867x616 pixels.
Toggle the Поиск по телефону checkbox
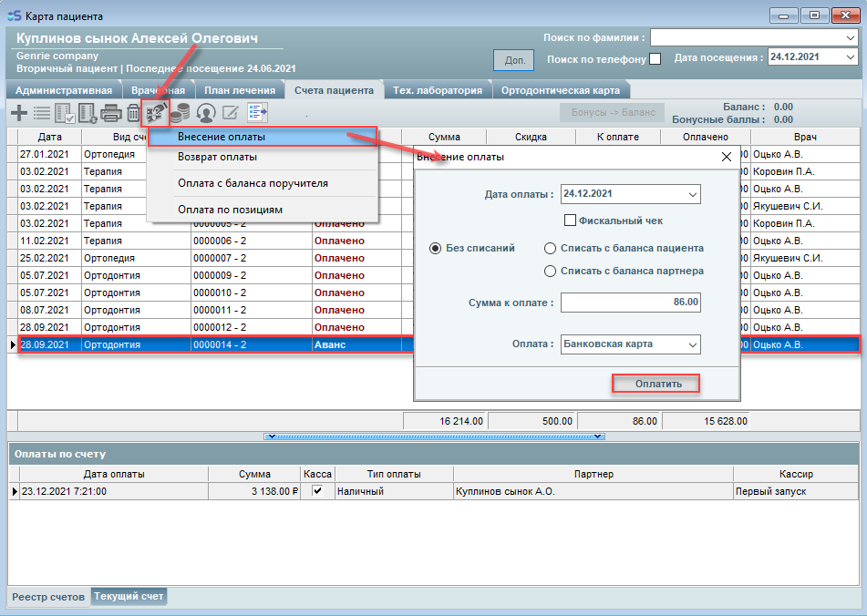point(655,60)
